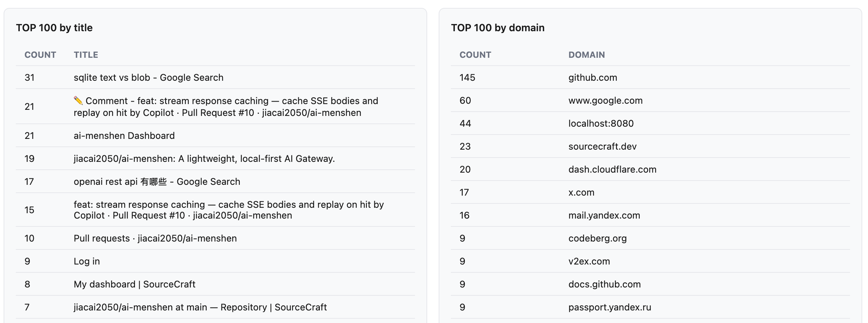Select the sourcecraft.dev domain
The width and height of the screenshot is (868, 323).
[603, 146]
